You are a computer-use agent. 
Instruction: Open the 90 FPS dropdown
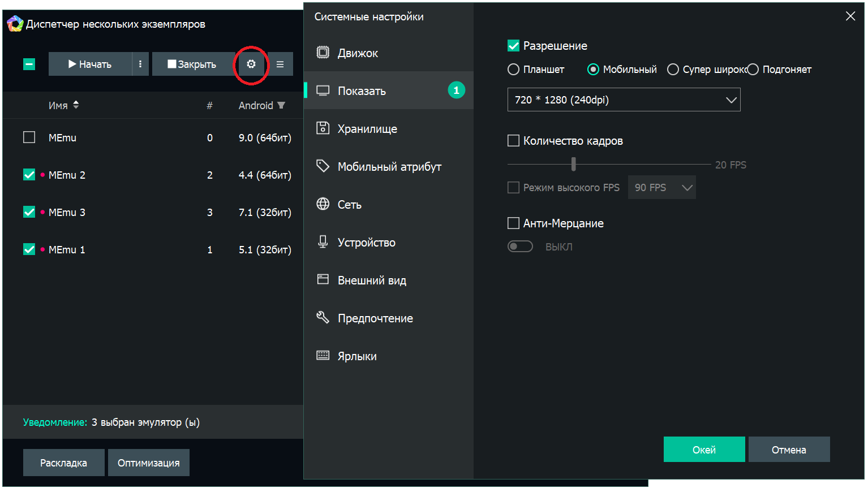[x=662, y=188]
